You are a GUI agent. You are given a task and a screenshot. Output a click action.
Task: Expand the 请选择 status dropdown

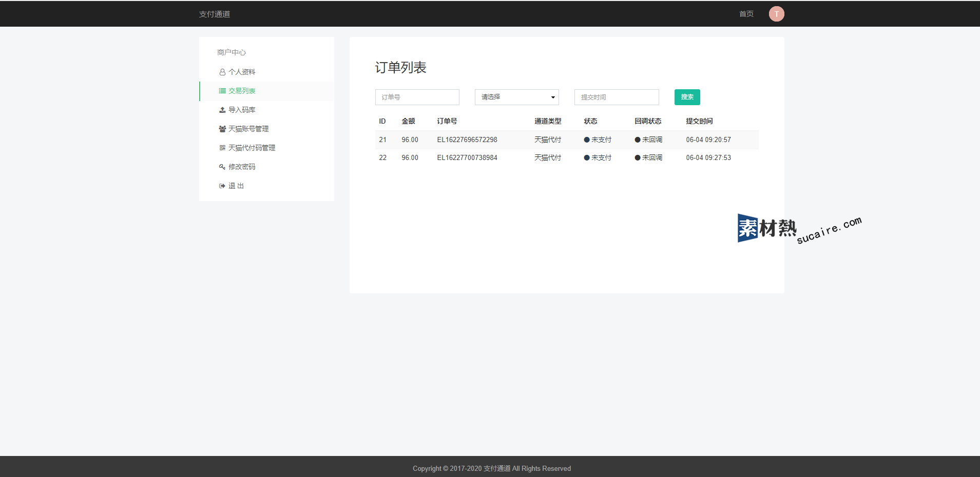tap(513, 97)
